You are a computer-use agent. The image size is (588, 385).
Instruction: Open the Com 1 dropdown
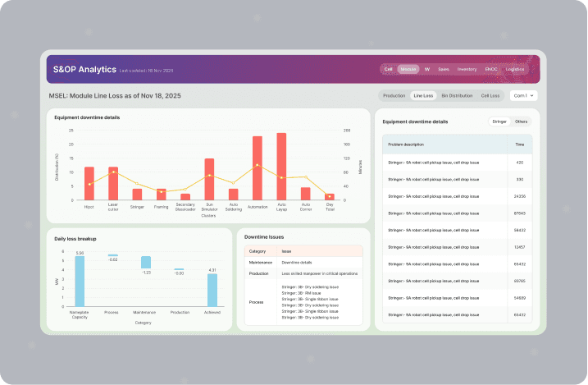point(523,96)
